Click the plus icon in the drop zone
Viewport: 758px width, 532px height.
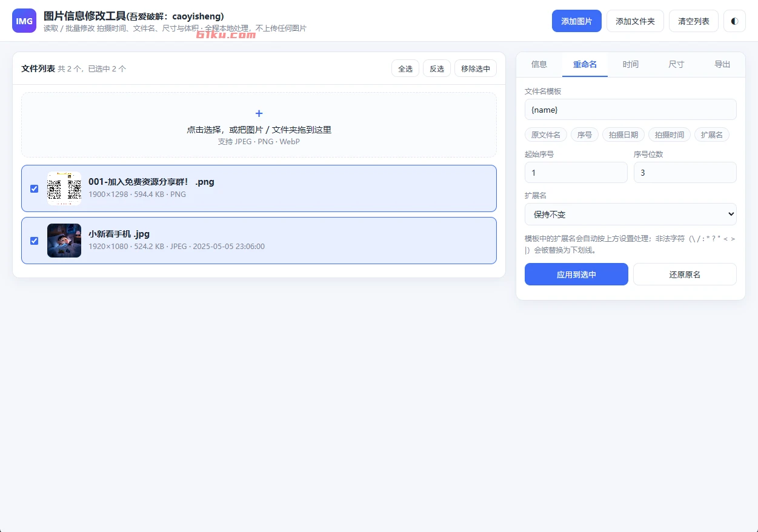259,113
